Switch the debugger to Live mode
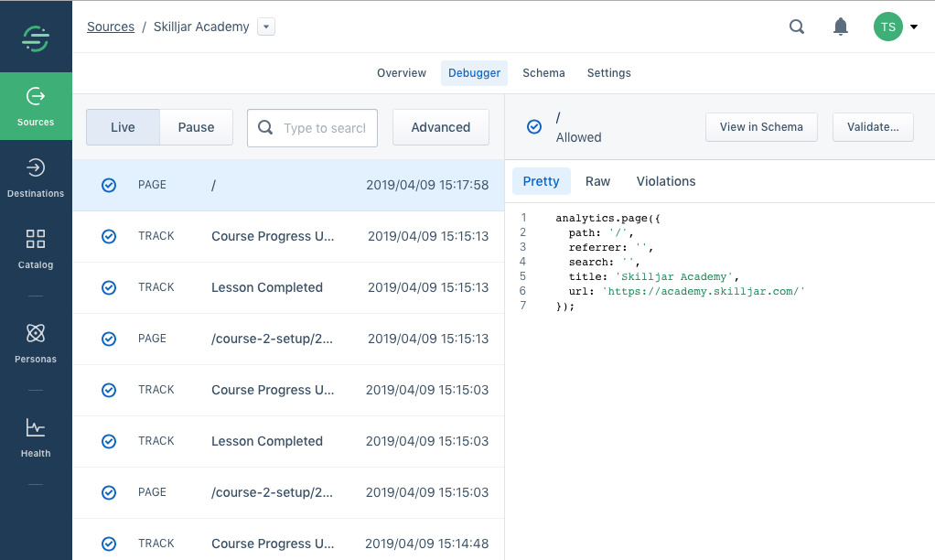935x560 pixels. click(x=123, y=127)
